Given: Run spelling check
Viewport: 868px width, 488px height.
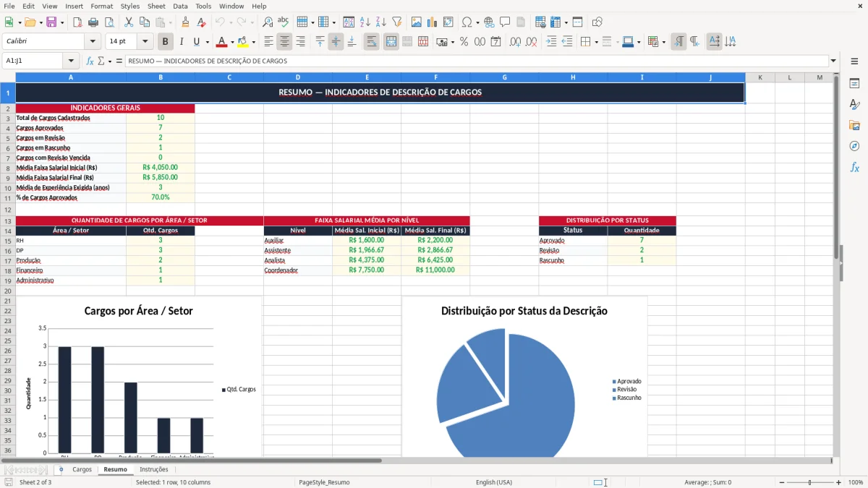Looking at the screenshot, I should 284,22.
